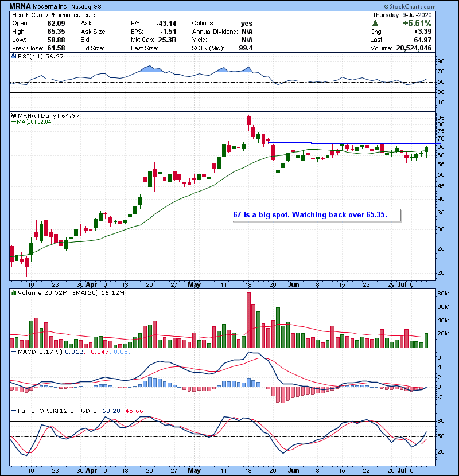This screenshot has height=476, width=459.
Task: Click the MACD(8,17,9) label
Action: [40, 352]
